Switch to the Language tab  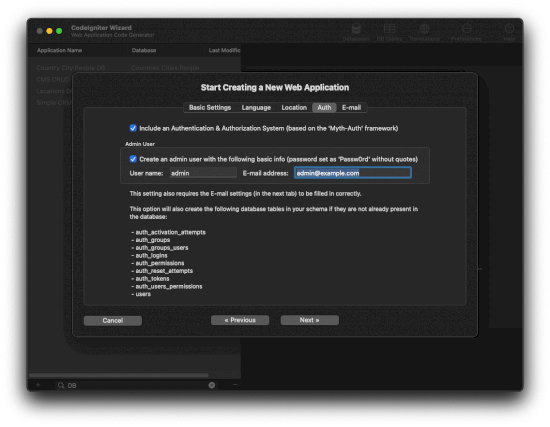[x=256, y=107]
